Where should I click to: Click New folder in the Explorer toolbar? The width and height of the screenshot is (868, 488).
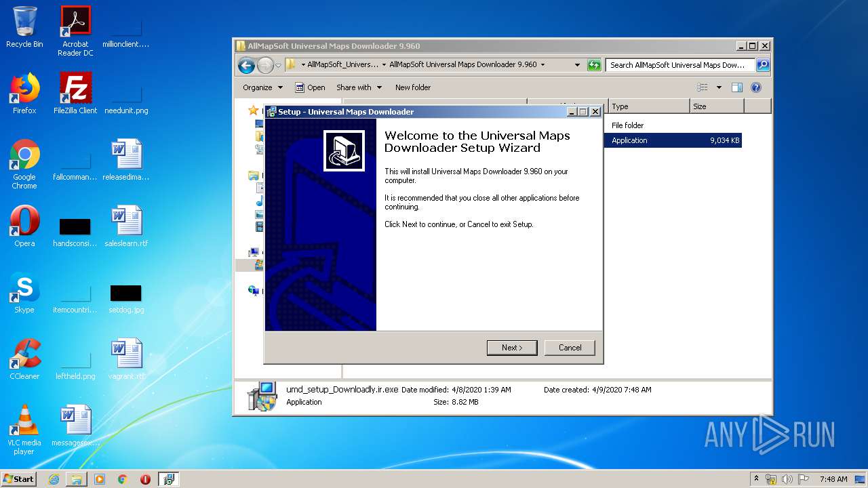413,87
